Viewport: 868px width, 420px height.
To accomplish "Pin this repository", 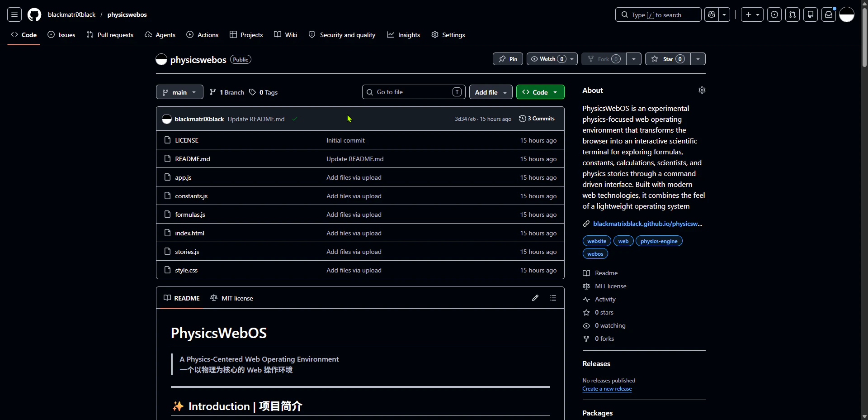I will [x=508, y=59].
